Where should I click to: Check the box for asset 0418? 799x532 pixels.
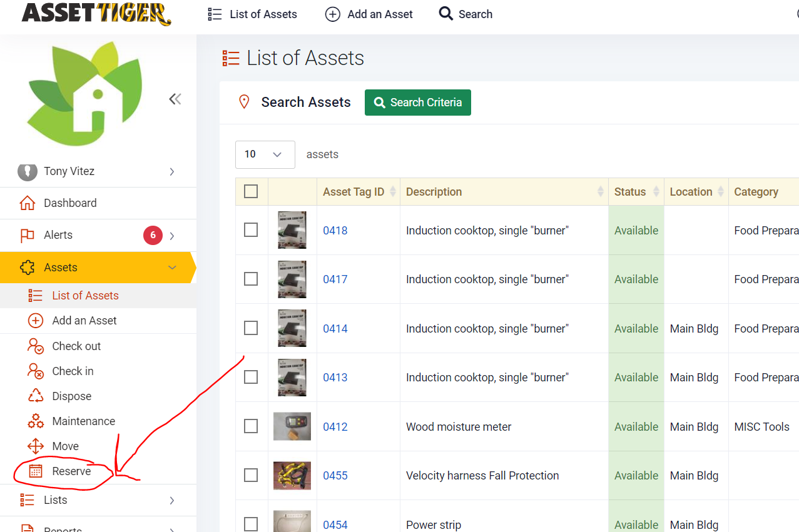coord(251,230)
